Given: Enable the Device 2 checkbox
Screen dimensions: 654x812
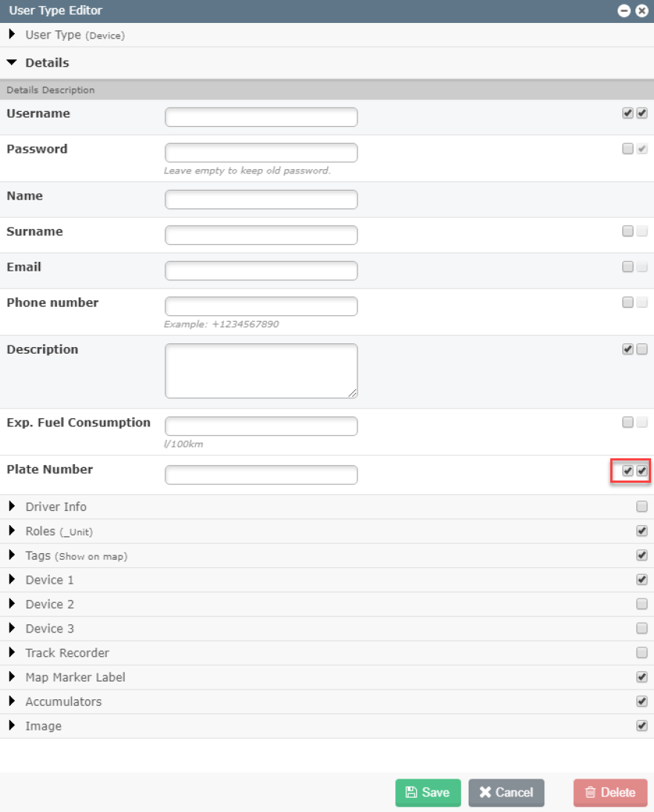Looking at the screenshot, I should tap(641, 604).
